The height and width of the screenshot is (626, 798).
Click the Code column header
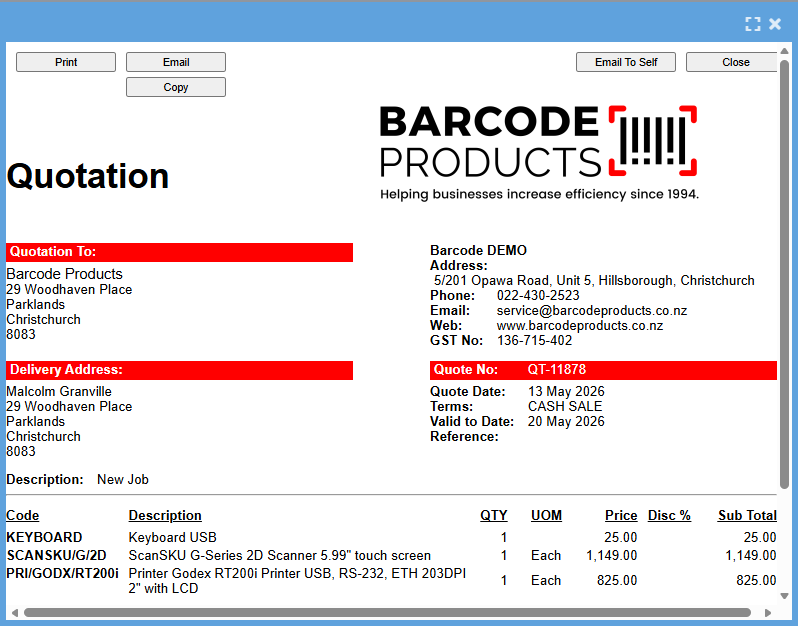click(22, 516)
